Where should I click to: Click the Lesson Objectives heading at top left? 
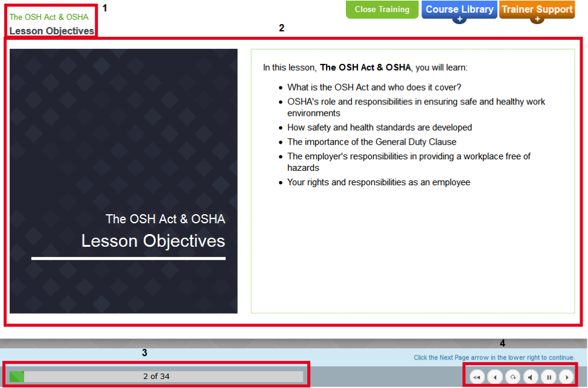coord(52,31)
